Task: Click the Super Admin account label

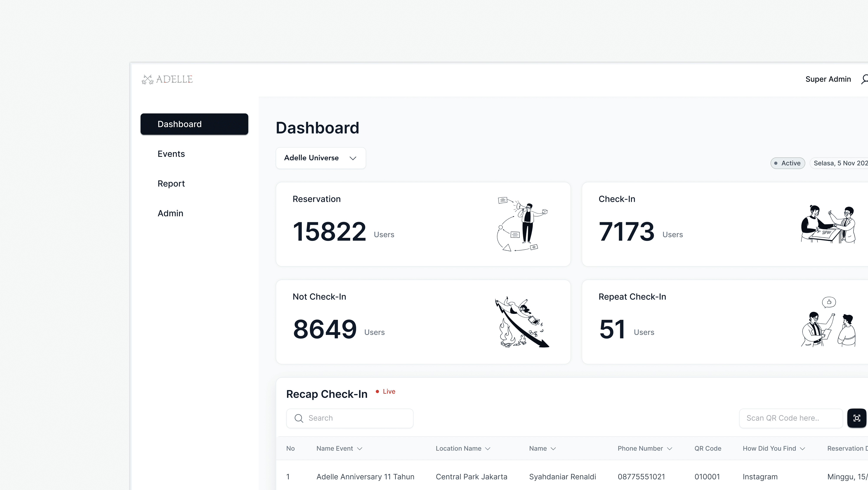Action: [829, 79]
